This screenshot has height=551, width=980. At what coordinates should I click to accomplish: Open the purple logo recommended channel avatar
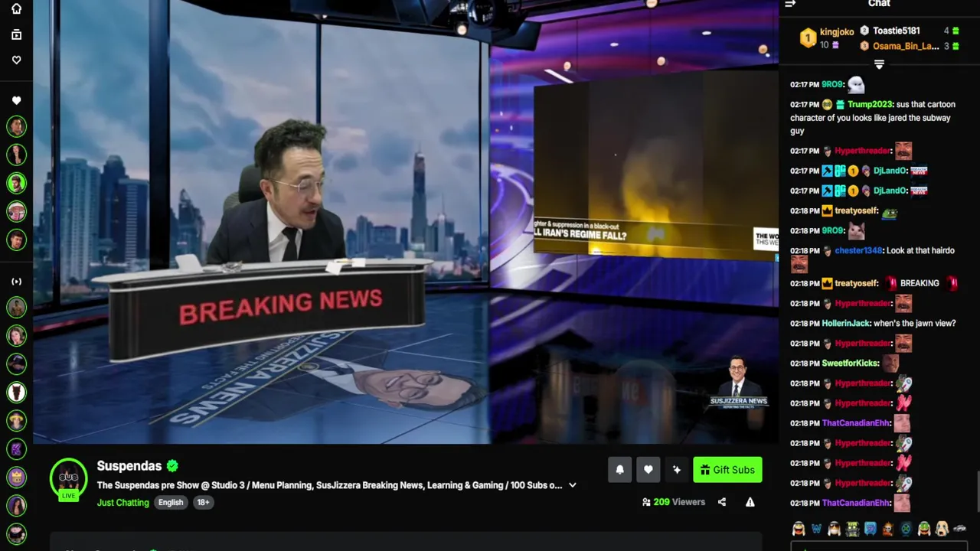(16, 448)
